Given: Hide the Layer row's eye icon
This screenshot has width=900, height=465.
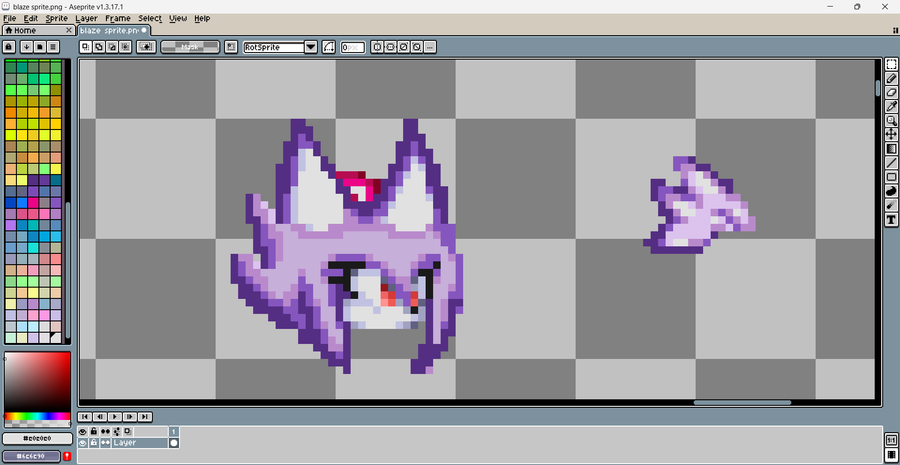Looking at the screenshot, I should [83, 443].
